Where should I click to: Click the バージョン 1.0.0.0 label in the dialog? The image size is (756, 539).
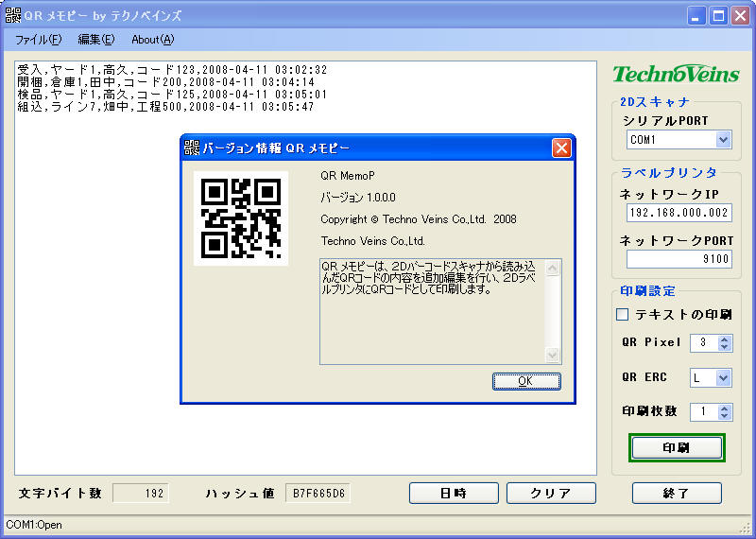[358, 198]
